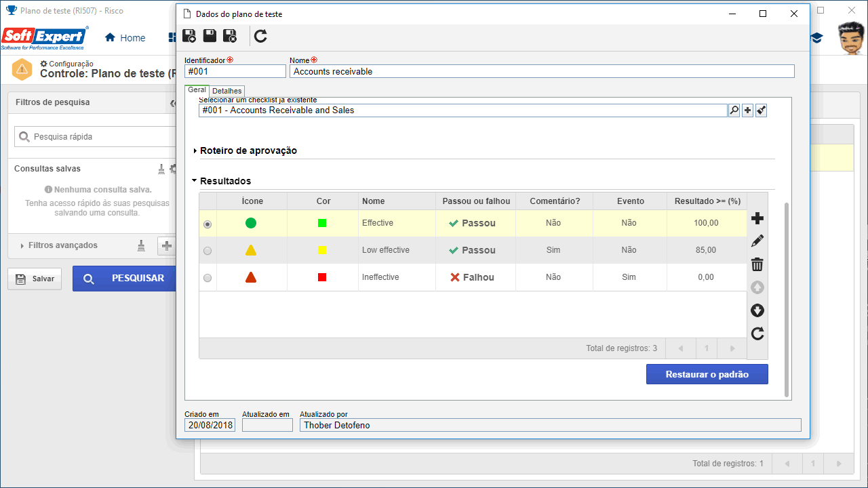This screenshot has height=488, width=868.
Task: Click the Sim comment cell of Low effective
Action: pos(553,250)
